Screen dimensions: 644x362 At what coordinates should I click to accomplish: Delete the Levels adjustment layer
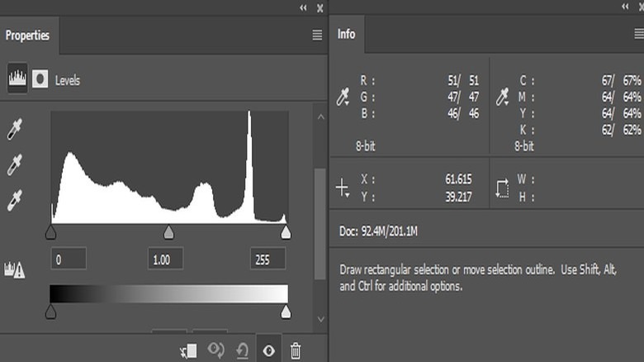click(296, 351)
